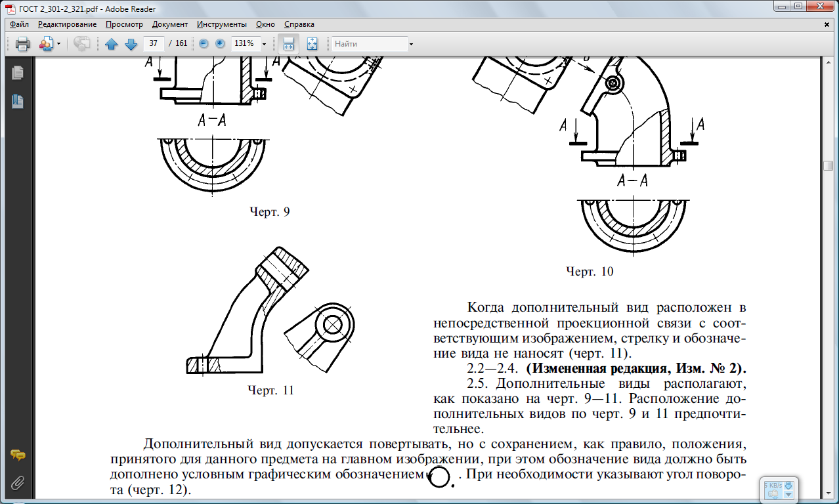Open the Документ menu
The image size is (839, 504).
(169, 24)
